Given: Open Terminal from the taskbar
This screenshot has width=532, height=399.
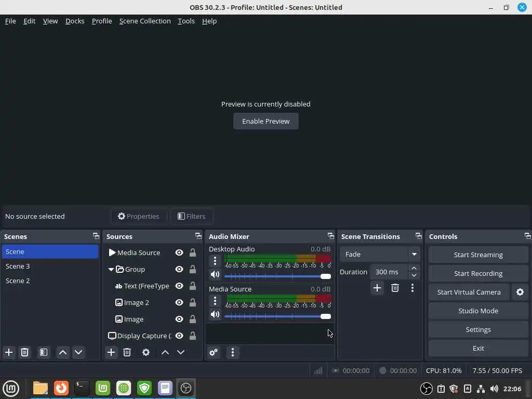Looking at the screenshot, I should pyautogui.click(x=82, y=388).
